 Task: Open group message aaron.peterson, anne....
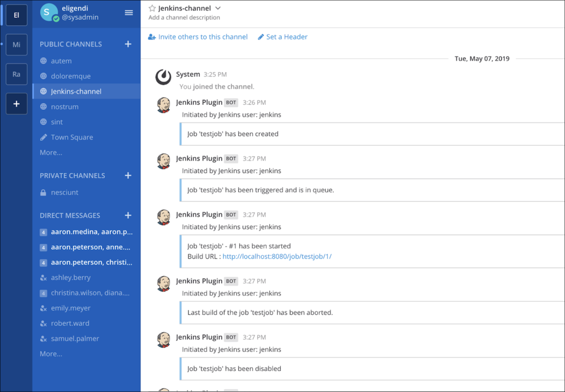tap(87, 247)
